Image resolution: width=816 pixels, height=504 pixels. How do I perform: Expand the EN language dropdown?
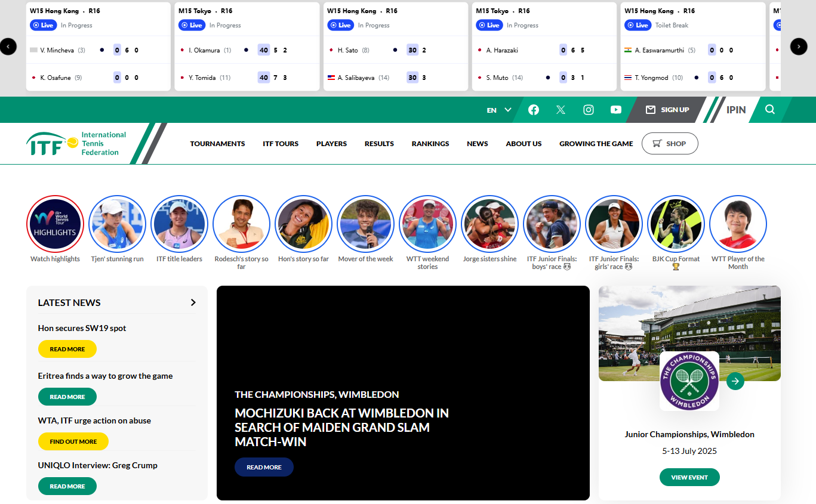[499, 110]
